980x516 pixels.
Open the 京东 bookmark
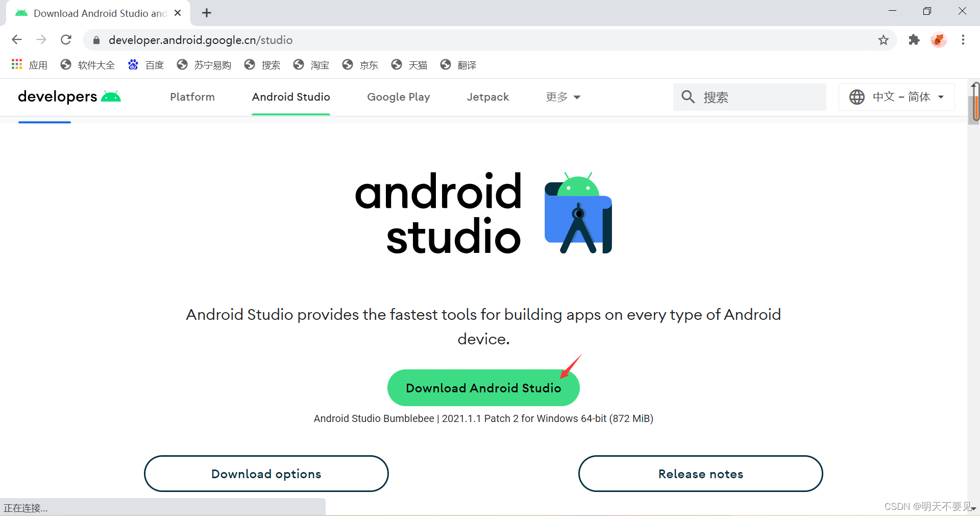tap(360, 65)
